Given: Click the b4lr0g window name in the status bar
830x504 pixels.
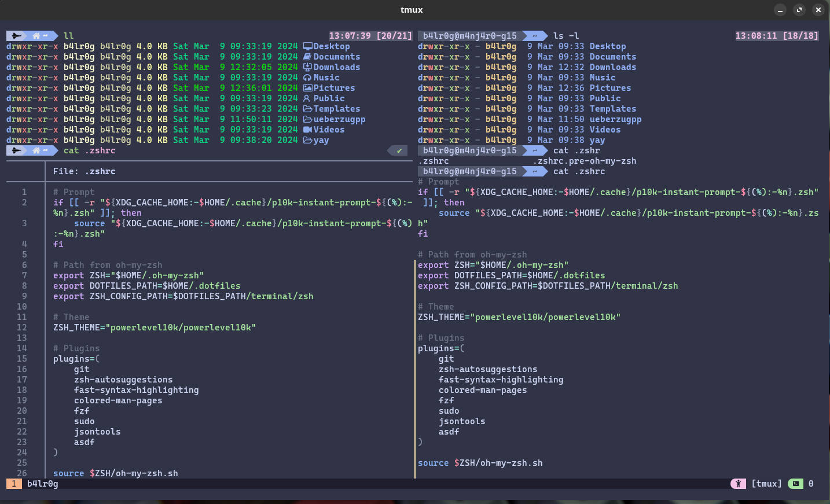Looking at the screenshot, I should 43,484.
